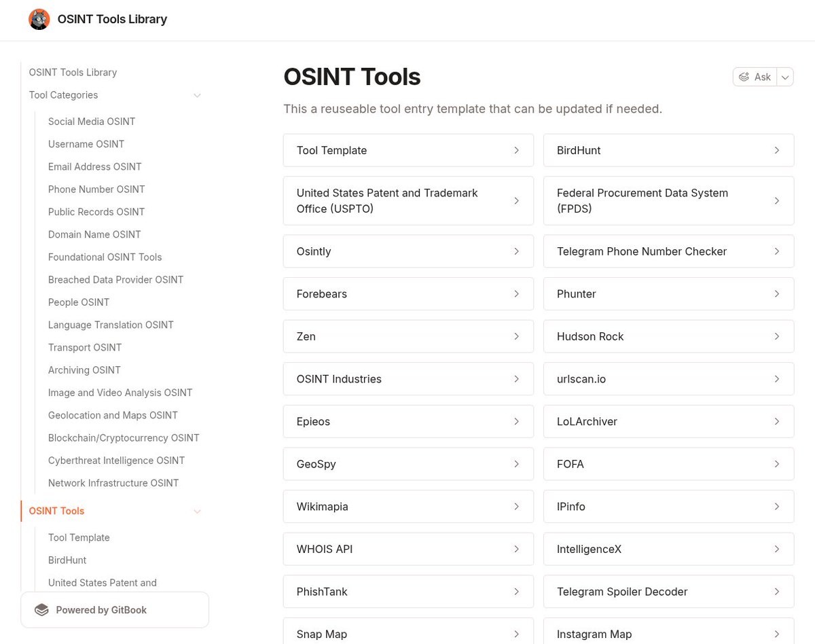Click the arrow on the Instagram Map card
The image size is (815, 644).
pos(777,634)
